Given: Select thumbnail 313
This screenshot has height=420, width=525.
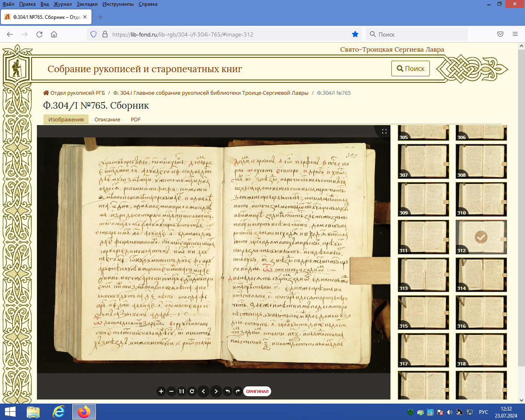Looking at the screenshot, I should [423, 274].
